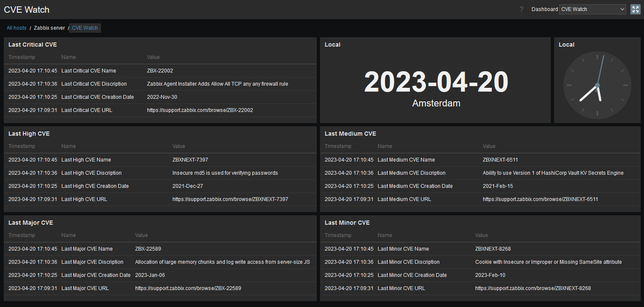644x307 pixels.
Task: Click creation date 2021-Feb-15
Action: coord(498,186)
